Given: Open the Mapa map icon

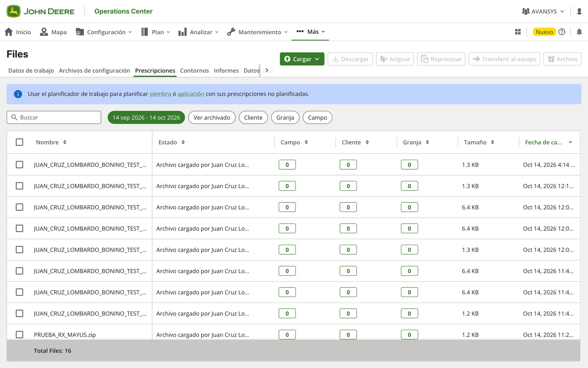Looking at the screenshot, I should (44, 32).
